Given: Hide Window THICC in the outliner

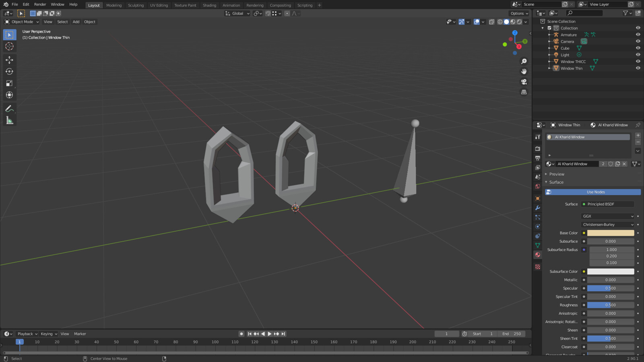Looking at the screenshot, I should [638, 62].
